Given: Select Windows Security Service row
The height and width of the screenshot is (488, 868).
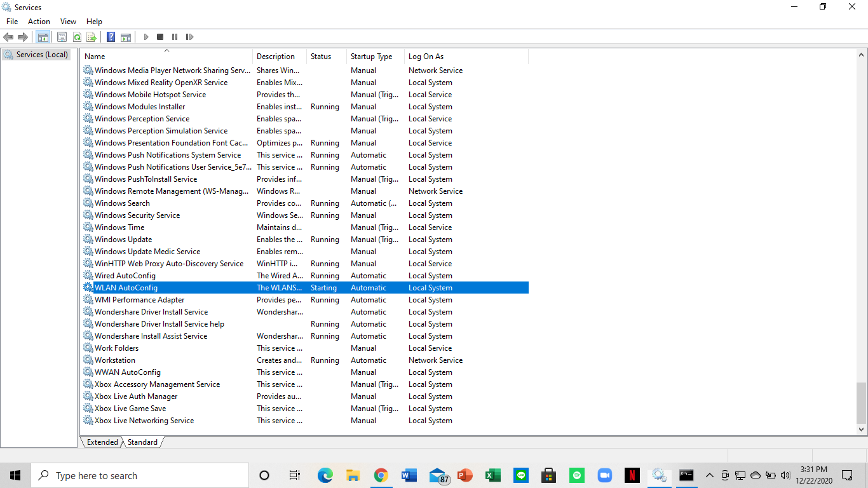Looking at the screenshot, I should (x=305, y=215).
